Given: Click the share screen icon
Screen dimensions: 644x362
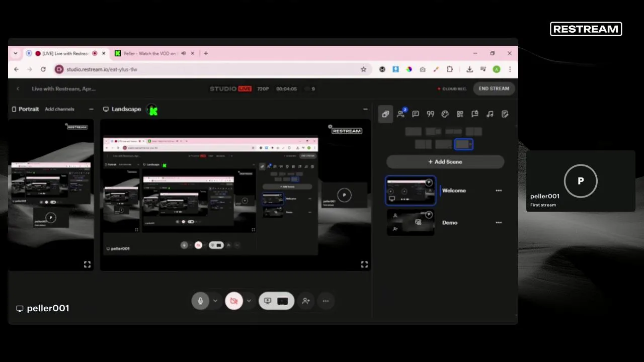Looking at the screenshot, I should pos(268,301).
